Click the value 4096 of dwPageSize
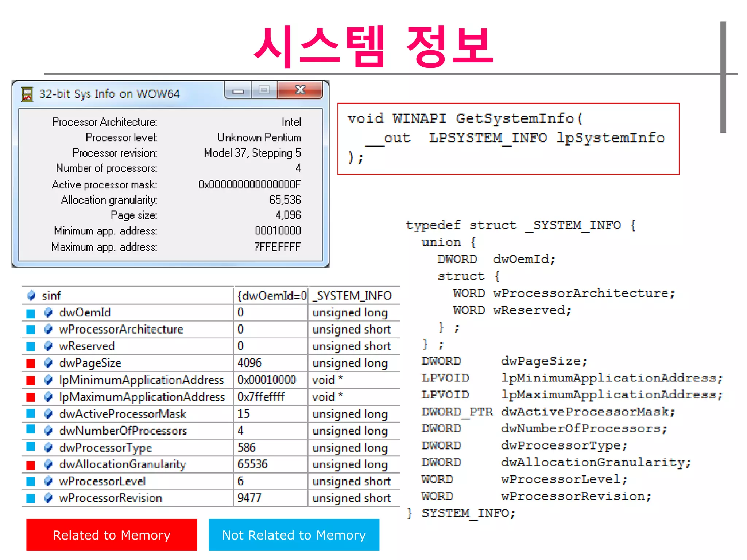Image resolution: width=747 pixels, height=560 pixels. coord(249,363)
